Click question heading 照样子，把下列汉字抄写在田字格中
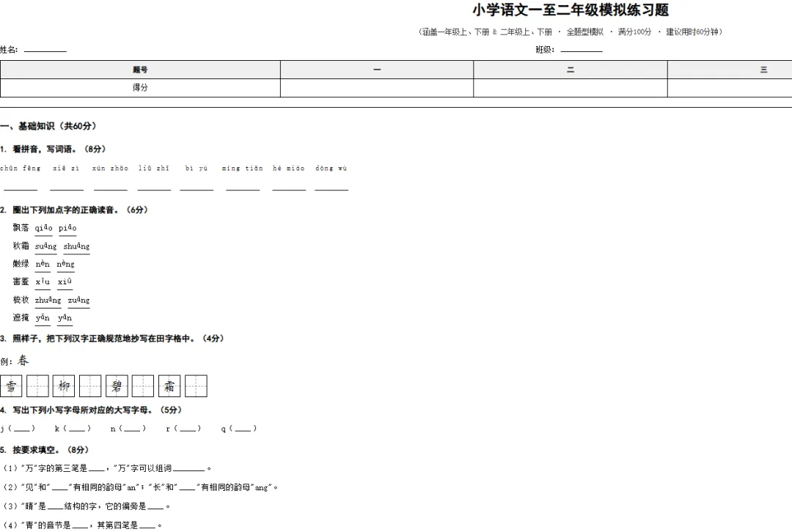This screenshot has height=532, width=792. [112, 339]
